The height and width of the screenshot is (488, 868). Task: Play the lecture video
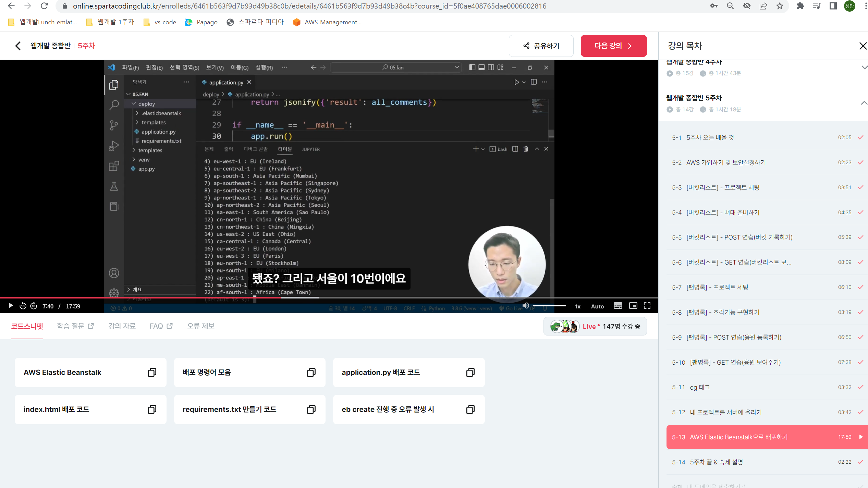coord(11,306)
